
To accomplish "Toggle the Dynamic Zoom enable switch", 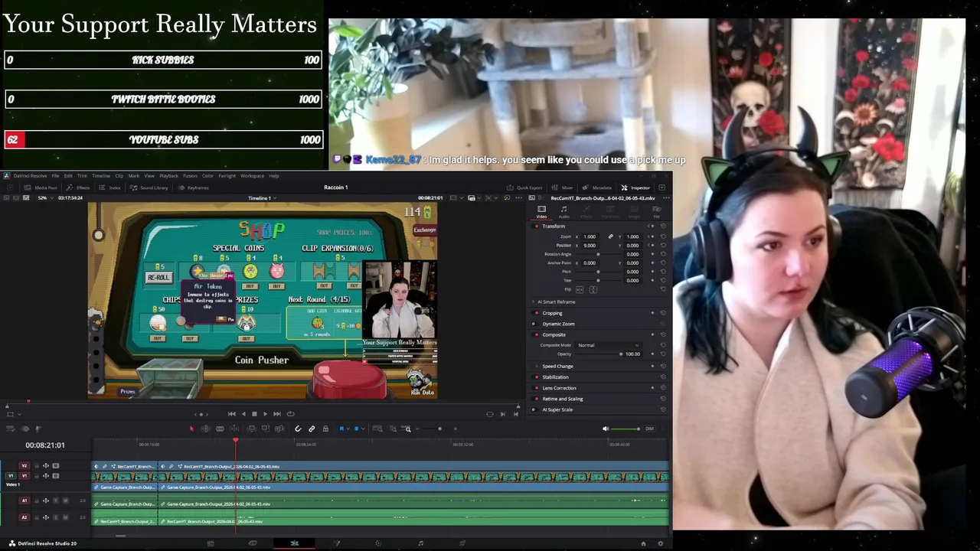I will (x=534, y=324).
